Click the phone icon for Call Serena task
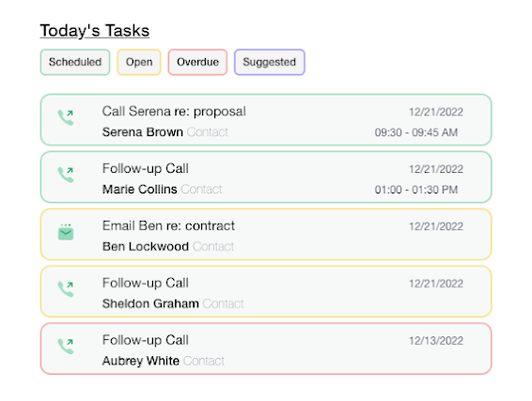Image resolution: width=532 pixels, height=401 pixels. coord(66,118)
